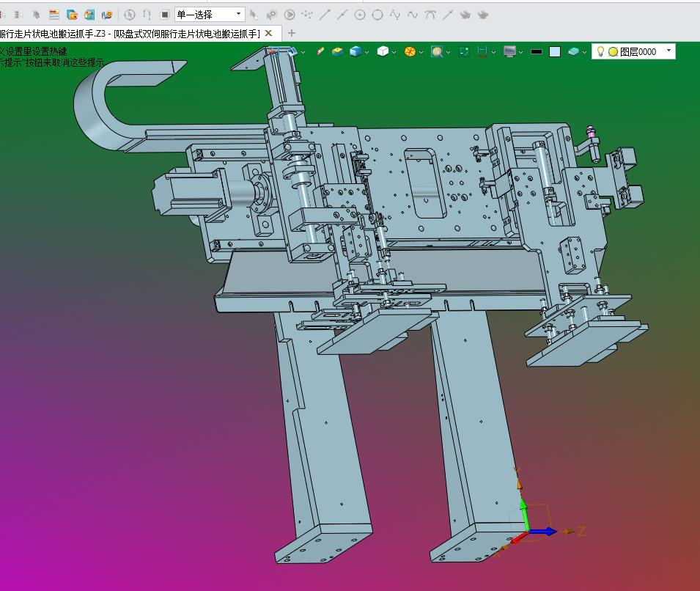The width and height of the screenshot is (700, 591).
Task: Click the colored cube view icon
Action: click(x=89, y=15)
